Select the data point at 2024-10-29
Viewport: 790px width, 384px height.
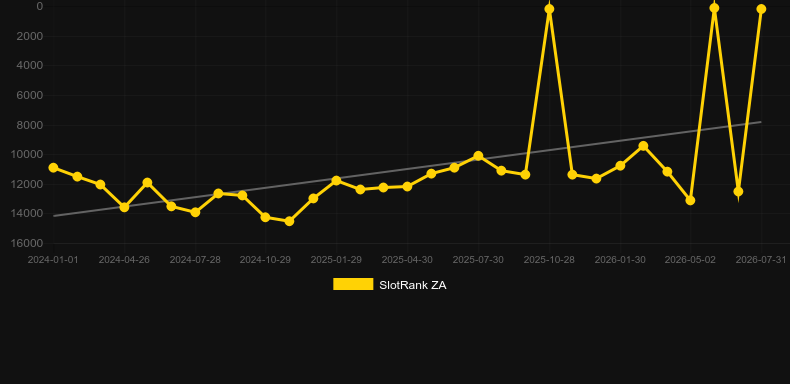266,217
